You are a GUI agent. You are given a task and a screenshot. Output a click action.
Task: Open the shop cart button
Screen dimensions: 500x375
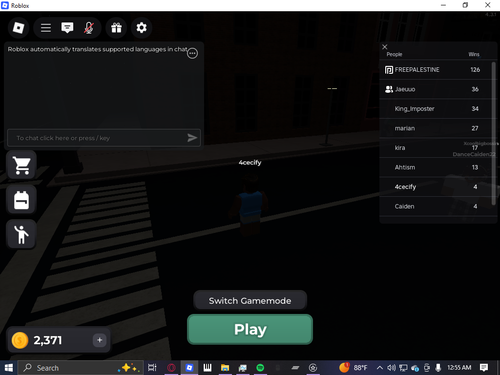[x=22, y=165]
